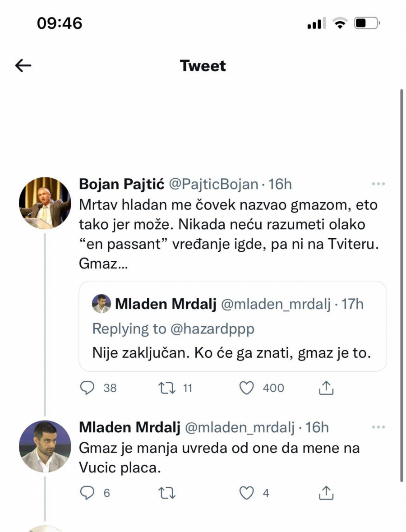The width and height of the screenshot is (406, 532).
Task: Reply to Mladen Mrdalj's reply tweet
Action: click(88, 493)
